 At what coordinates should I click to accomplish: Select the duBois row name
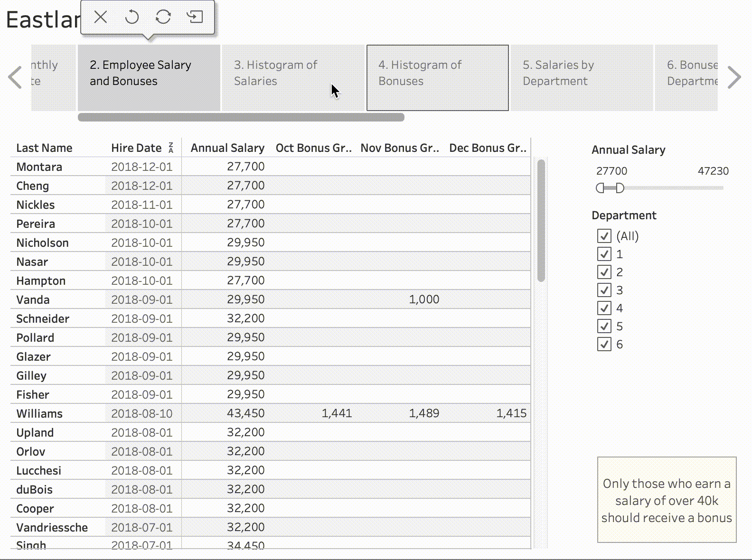click(34, 490)
